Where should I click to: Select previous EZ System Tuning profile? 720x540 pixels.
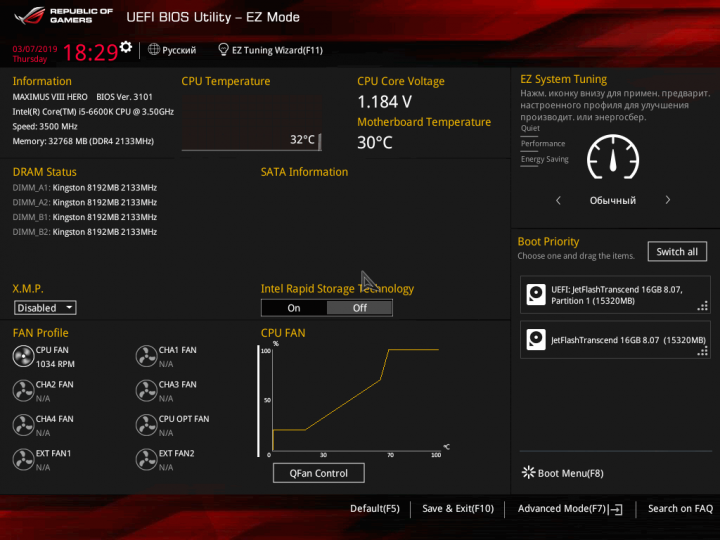tap(558, 200)
